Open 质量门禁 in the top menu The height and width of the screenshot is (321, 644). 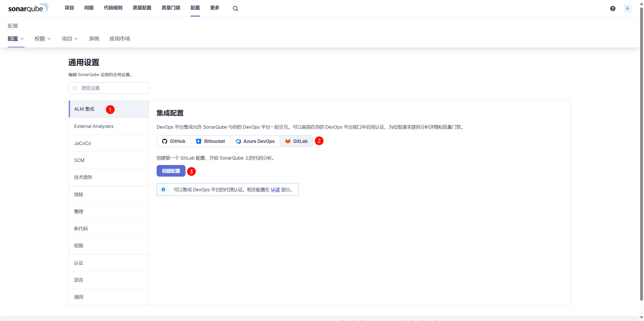(171, 8)
